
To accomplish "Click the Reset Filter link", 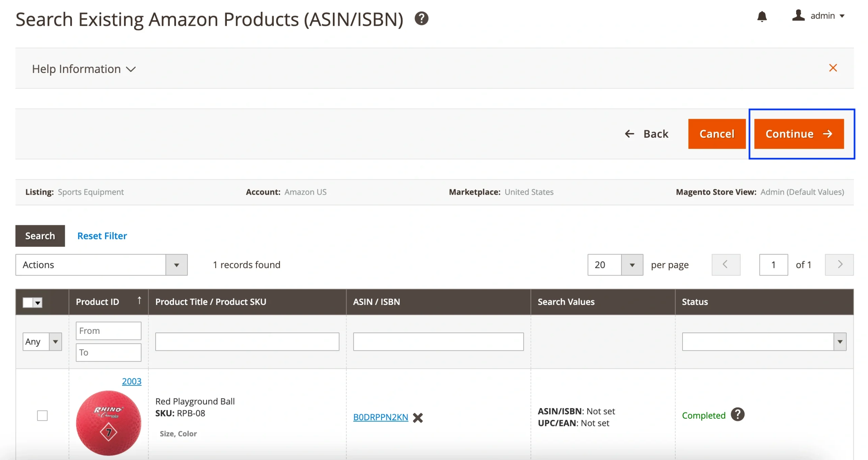I will click(102, 236).
